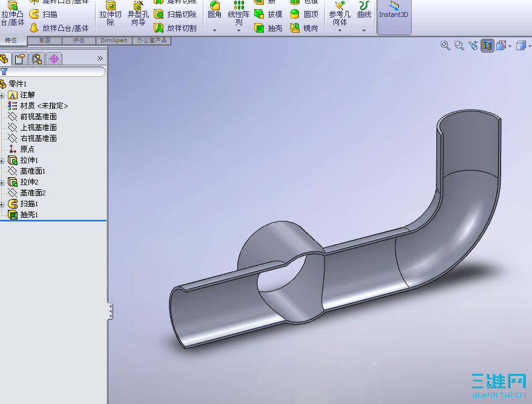Open the 办公室产品 tab
This screenshot has width=532, height=404.
coord(152,41)
